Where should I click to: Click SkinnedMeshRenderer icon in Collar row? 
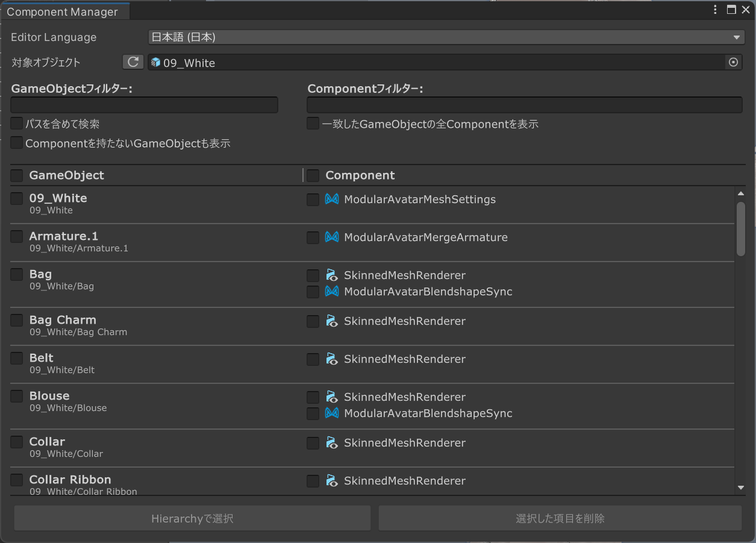(331, 442)
